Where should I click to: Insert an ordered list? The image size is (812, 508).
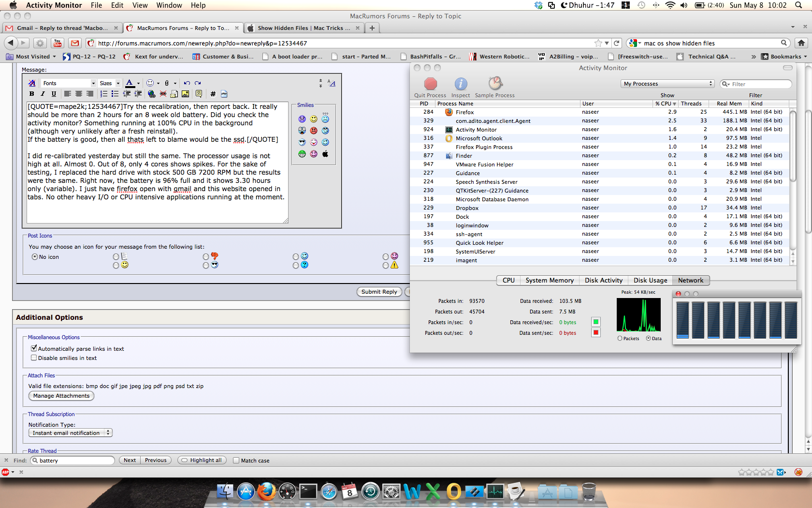point(103,94)
